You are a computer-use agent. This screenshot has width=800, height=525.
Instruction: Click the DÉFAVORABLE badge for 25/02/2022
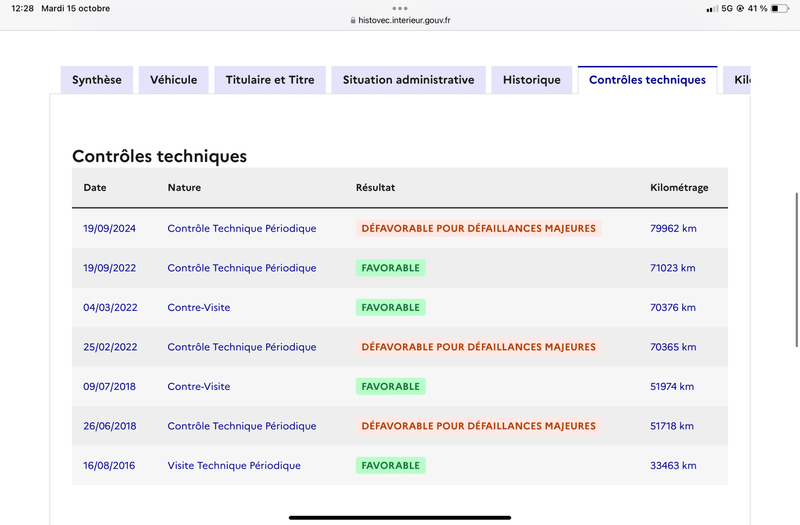point(479,347)
